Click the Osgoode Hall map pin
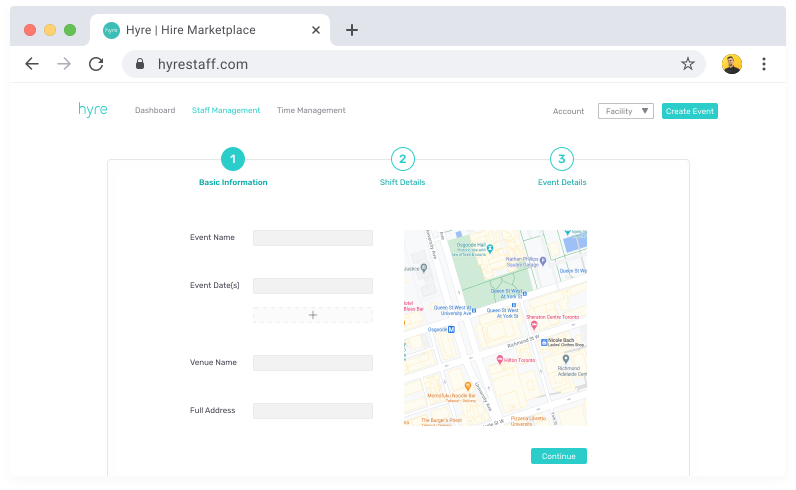 pos(490,249)
